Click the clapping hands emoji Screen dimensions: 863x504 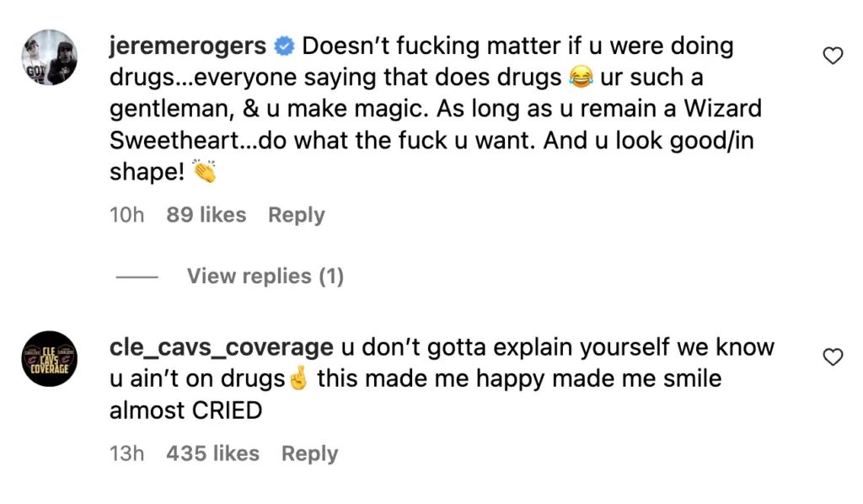click(x=205, y=173)
